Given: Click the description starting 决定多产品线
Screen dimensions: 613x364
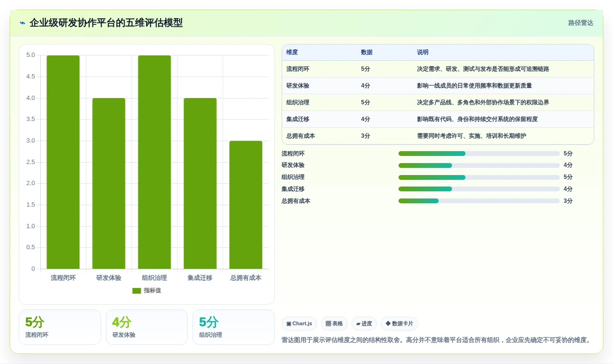Looking at the screenshot, I should 483,102.
